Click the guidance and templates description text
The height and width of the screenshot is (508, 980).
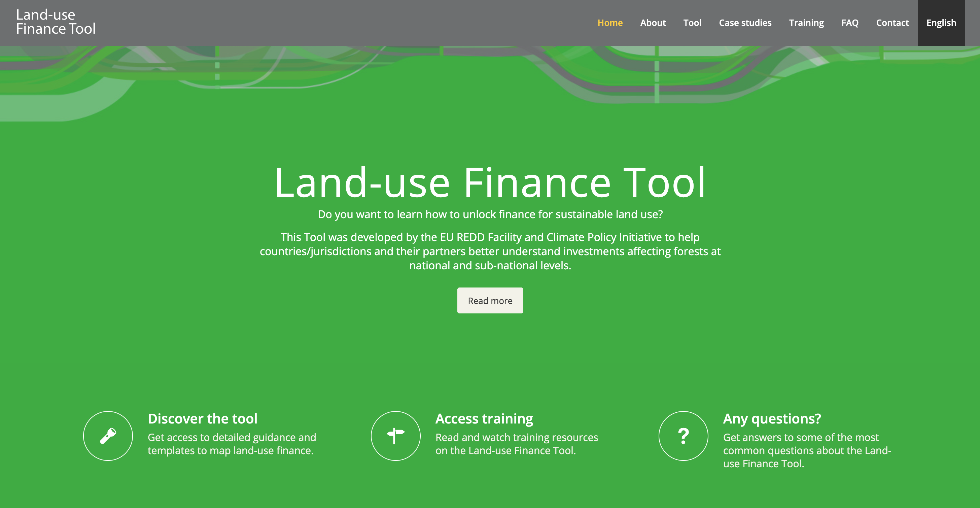[x=232, y=444]
